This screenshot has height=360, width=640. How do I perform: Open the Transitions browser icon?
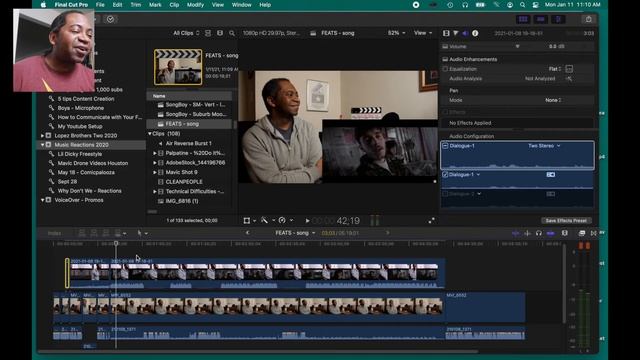click(x=593, y=233)
